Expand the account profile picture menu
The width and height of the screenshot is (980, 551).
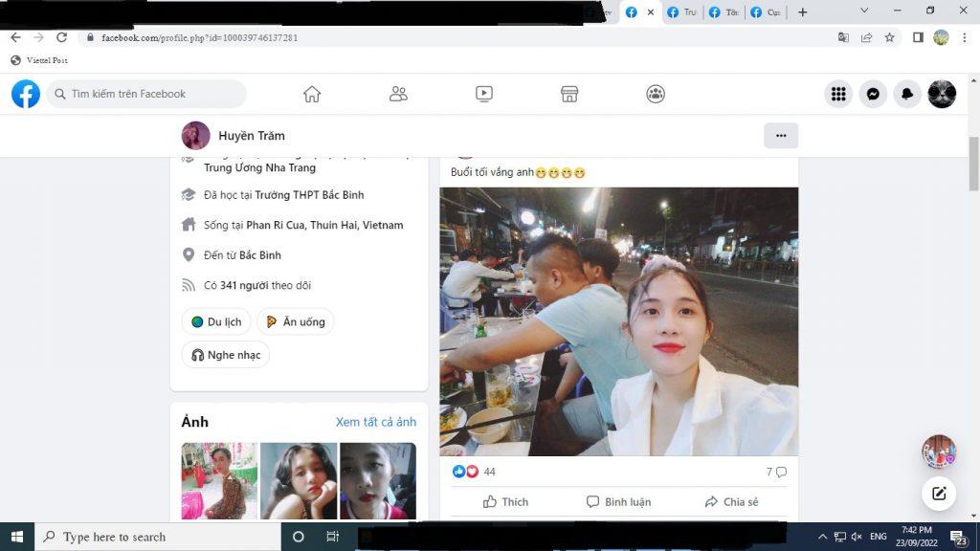[x=942, y=94]
